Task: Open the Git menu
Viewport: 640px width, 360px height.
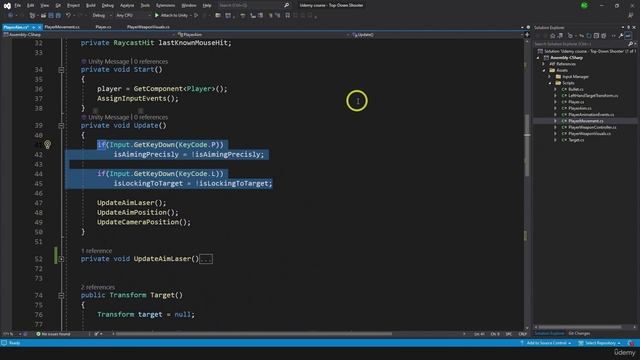Action: tap(58, 6)
